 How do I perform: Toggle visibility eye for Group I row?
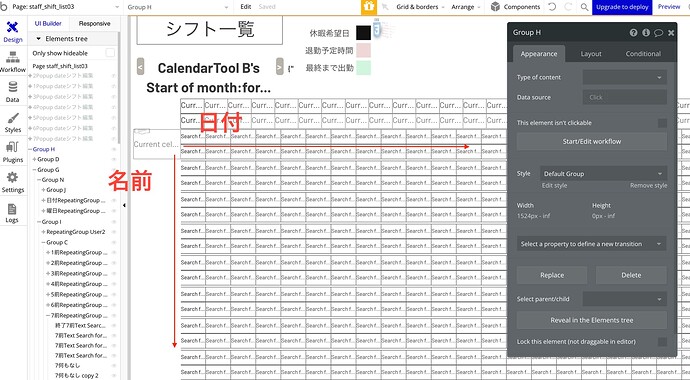coord(114,222)
